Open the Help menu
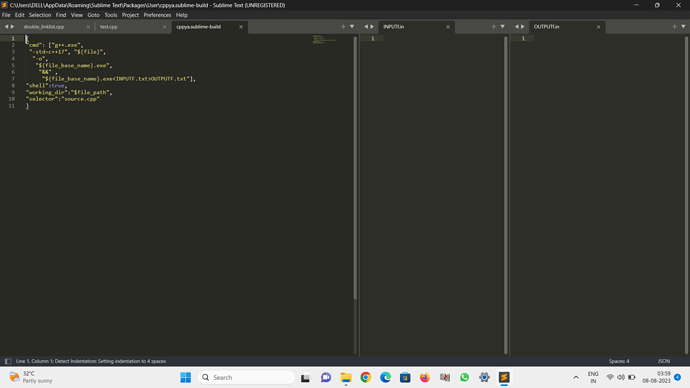This screenshot has width=690, height=388. tap(182, 15)
